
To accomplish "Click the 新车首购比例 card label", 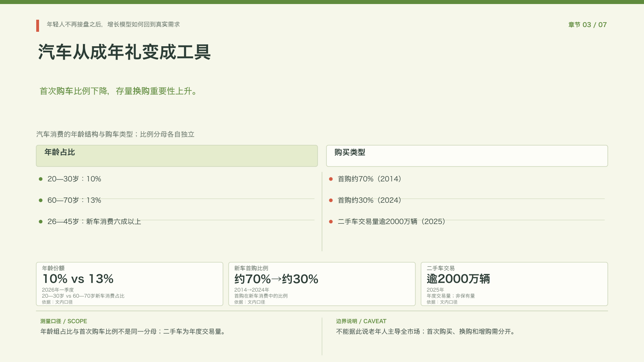I will 251,268.
